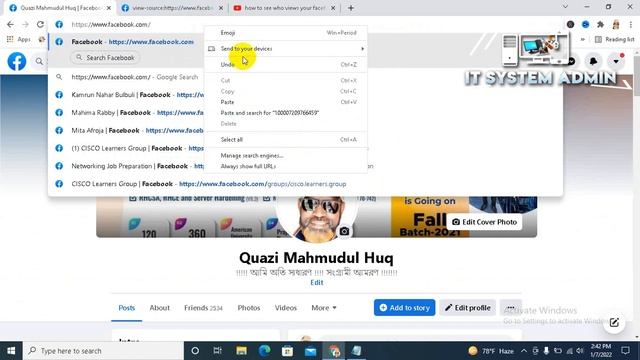The height and width of the screenshot is (360, 640).
Task: Select Mita Afroja suggestion
Action: [x=305, y=130]
